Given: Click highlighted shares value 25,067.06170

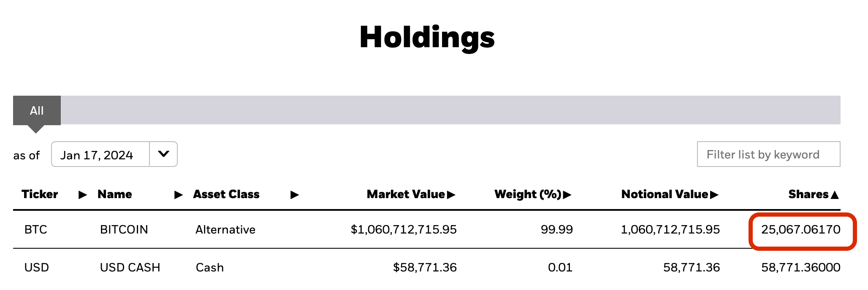Looking at the screenshot, I should [x=801, y=230].
